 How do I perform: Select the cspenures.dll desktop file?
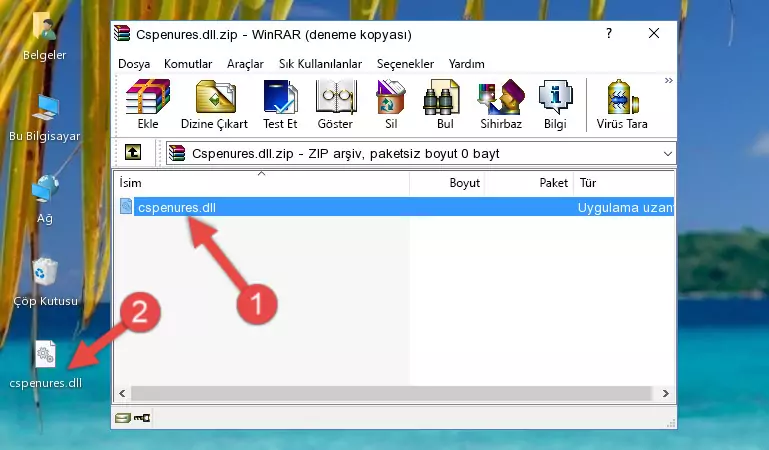[45, 365]
